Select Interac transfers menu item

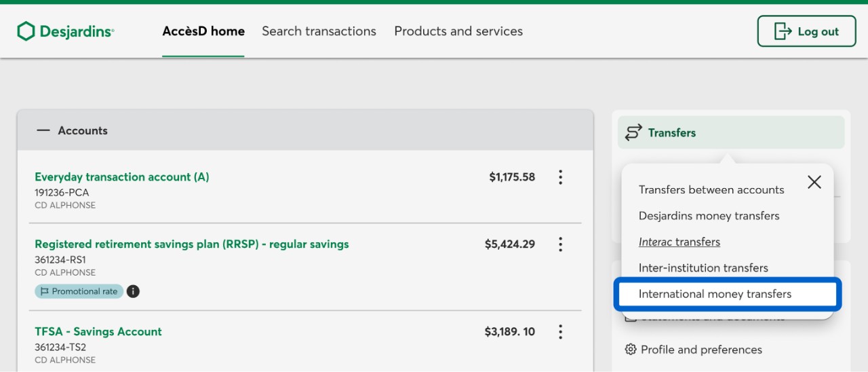tap(679, 242)
